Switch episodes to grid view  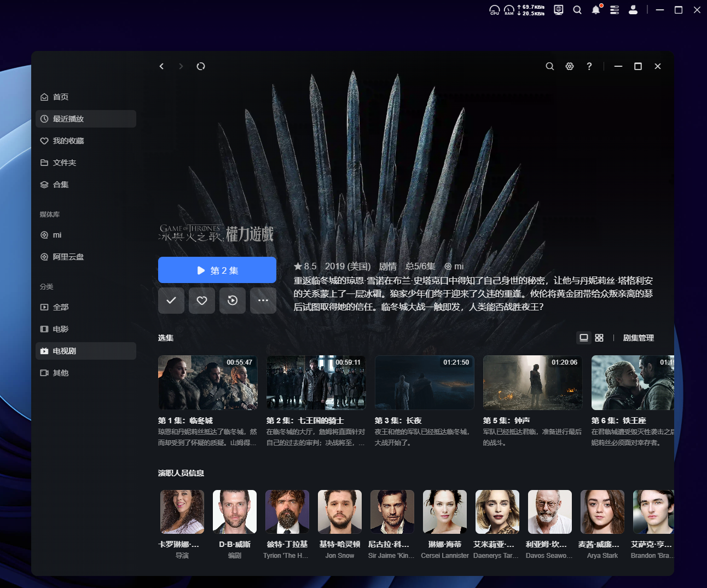[599, 338]
